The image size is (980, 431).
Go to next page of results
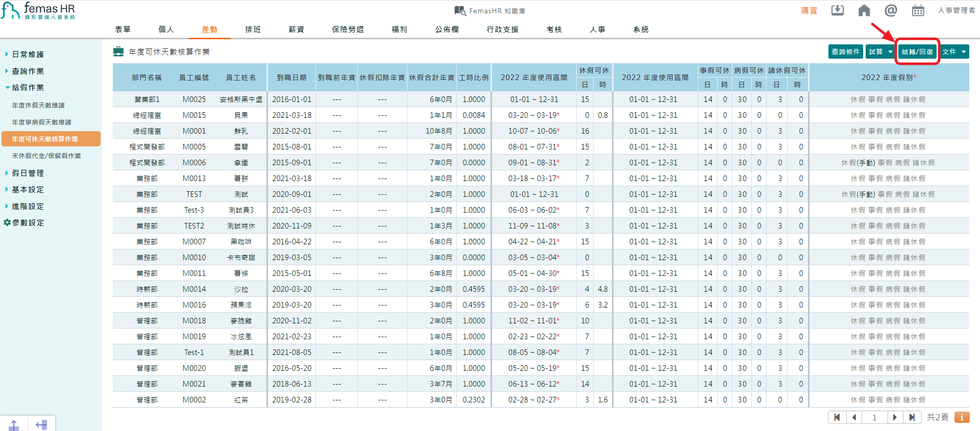pyautogui.click(x=895, y=417)
